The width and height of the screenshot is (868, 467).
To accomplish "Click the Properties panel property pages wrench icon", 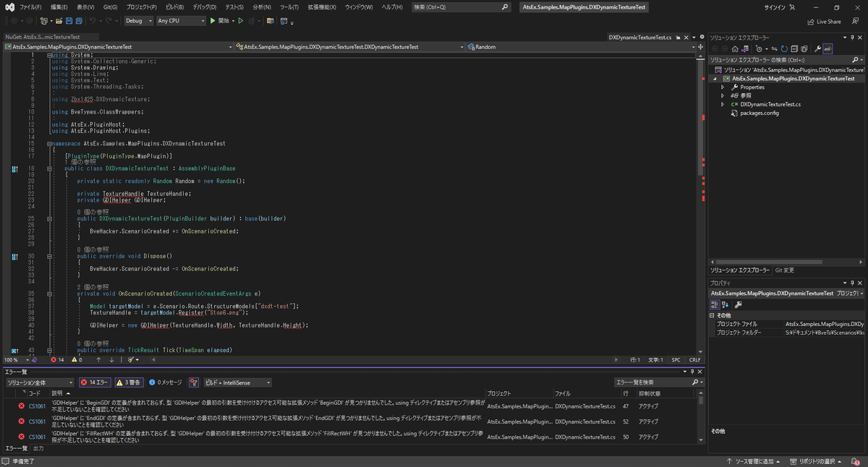I will pyautogui.click(x=739, y=304).
